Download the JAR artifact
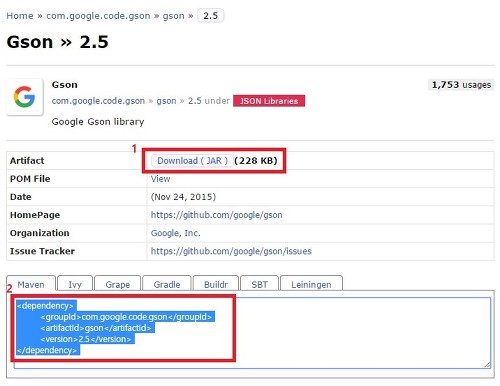 (192, 161)
